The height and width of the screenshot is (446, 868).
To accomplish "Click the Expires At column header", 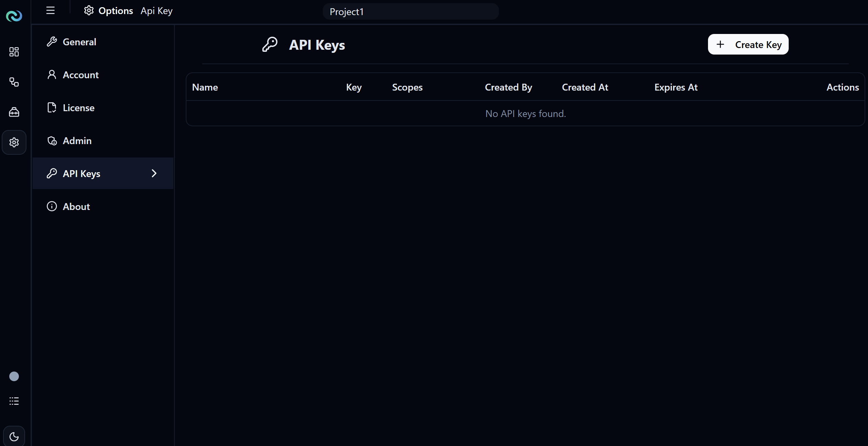I will tap(676, 87).
